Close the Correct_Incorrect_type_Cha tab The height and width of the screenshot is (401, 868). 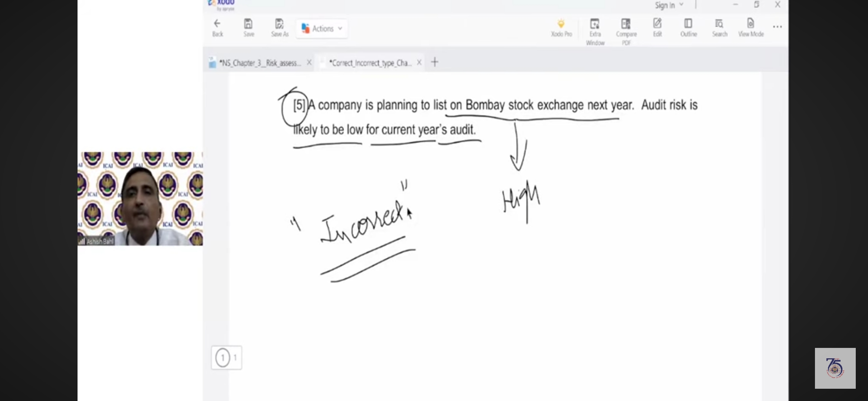point(419,63)
